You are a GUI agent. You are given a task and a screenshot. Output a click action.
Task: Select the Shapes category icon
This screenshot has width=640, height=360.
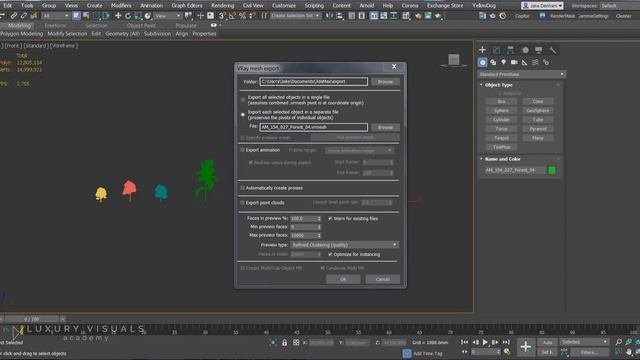(493, 62)
